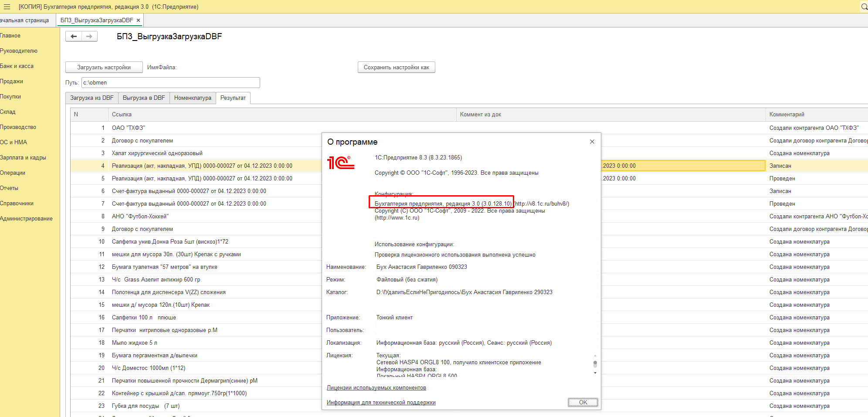This screenshot has width=868, height=417.
Task: Open the hamburger main menu icon
Action: tap(7, 7)
